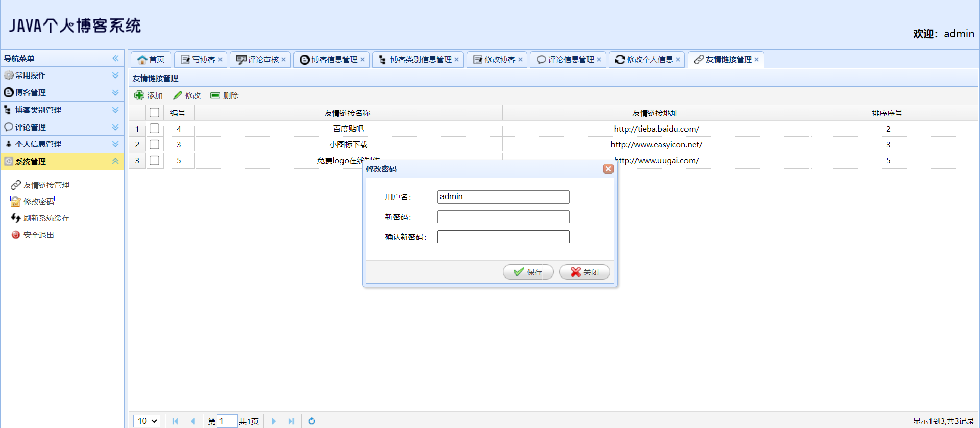This screenshot has height=428, width=980.
Task: Click the 编号 column header
Action: click(x=179, y=113)
